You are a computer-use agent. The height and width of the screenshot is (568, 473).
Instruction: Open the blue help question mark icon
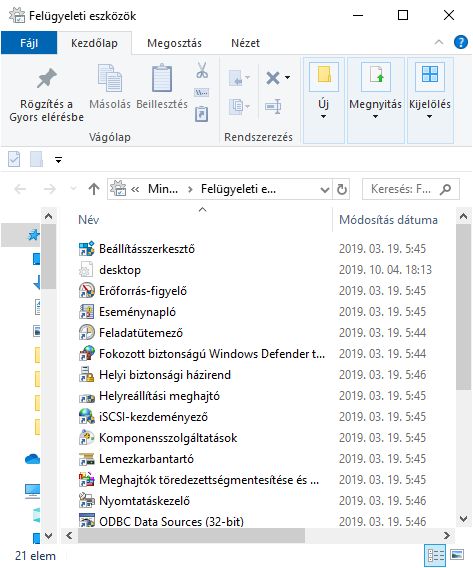(461, 42)
